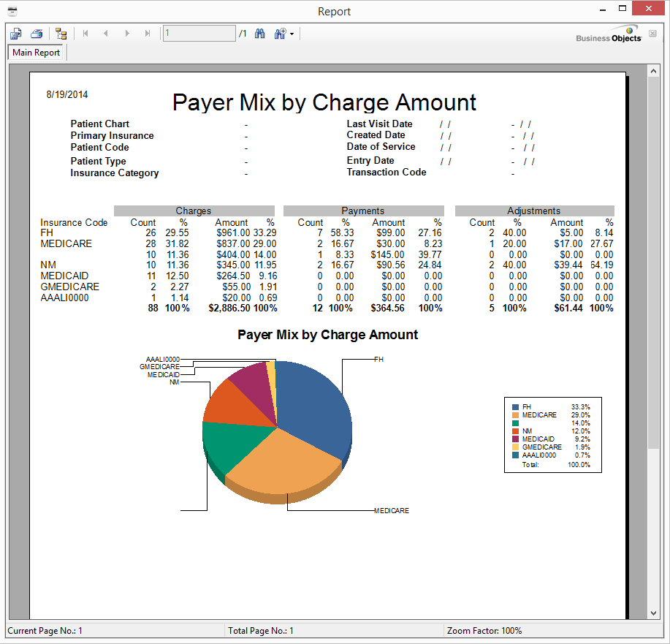Click the Business Objects logo
670x644 pixels.
pyautogui.click(x=608, y=34)
